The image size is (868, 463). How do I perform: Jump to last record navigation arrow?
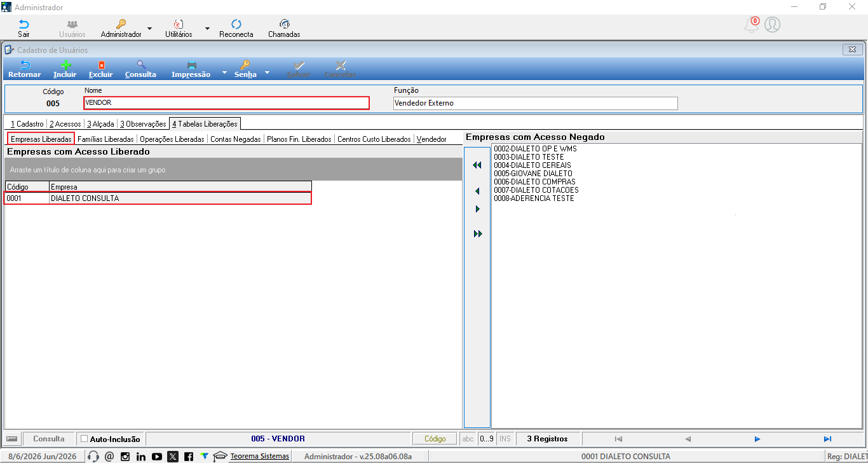(x=827, y=439)
